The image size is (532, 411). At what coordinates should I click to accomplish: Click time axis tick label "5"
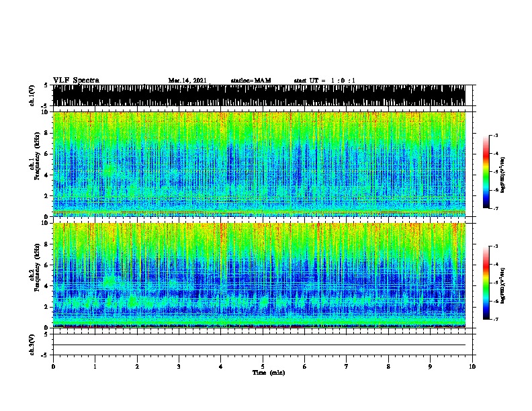[x=263, y=367]
